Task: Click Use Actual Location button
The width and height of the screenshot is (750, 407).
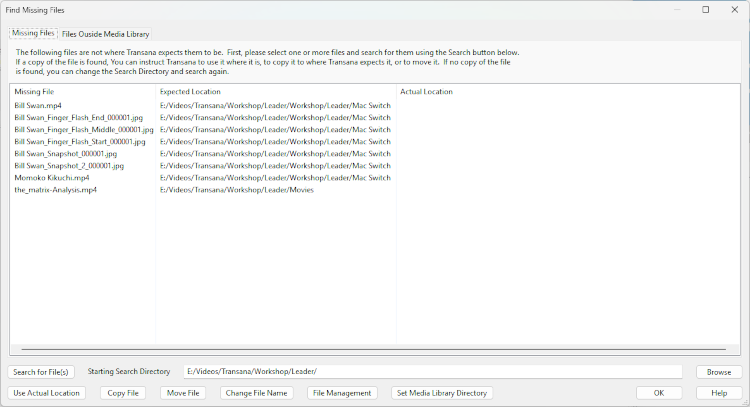Action: (x=47, y=393)
